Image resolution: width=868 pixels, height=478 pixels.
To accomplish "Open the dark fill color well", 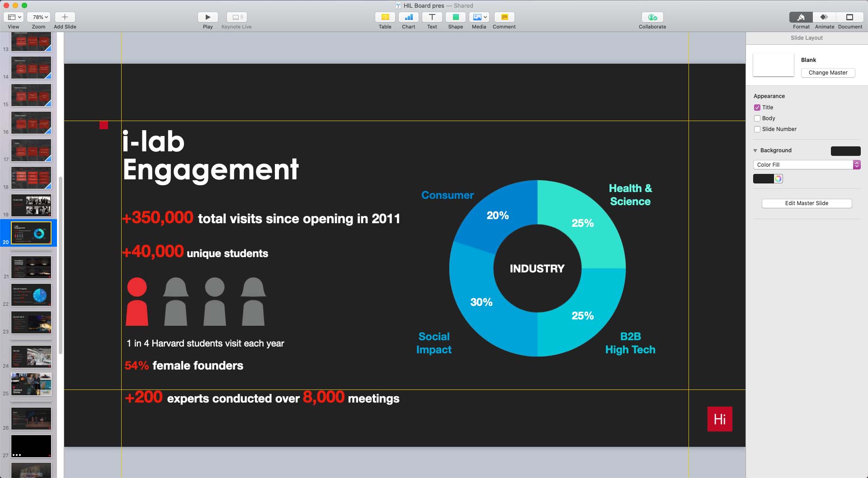I will click(763, 179).
